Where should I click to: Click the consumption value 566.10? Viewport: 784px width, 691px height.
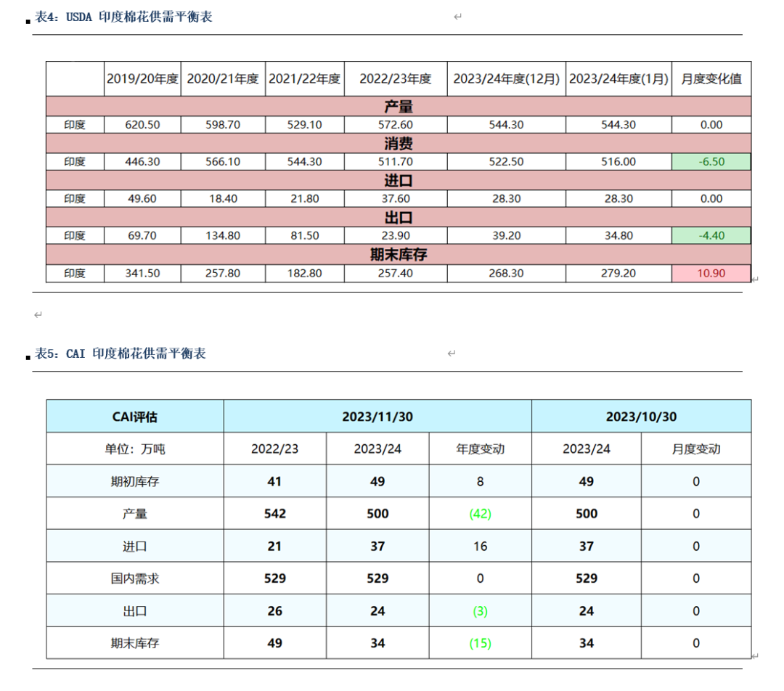(223, 162)
